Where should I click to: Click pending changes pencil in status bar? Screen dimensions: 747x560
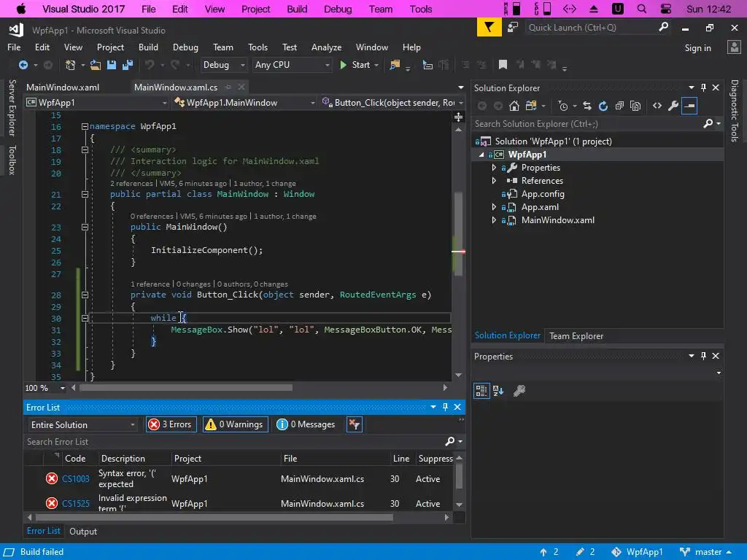coord(585,552)
